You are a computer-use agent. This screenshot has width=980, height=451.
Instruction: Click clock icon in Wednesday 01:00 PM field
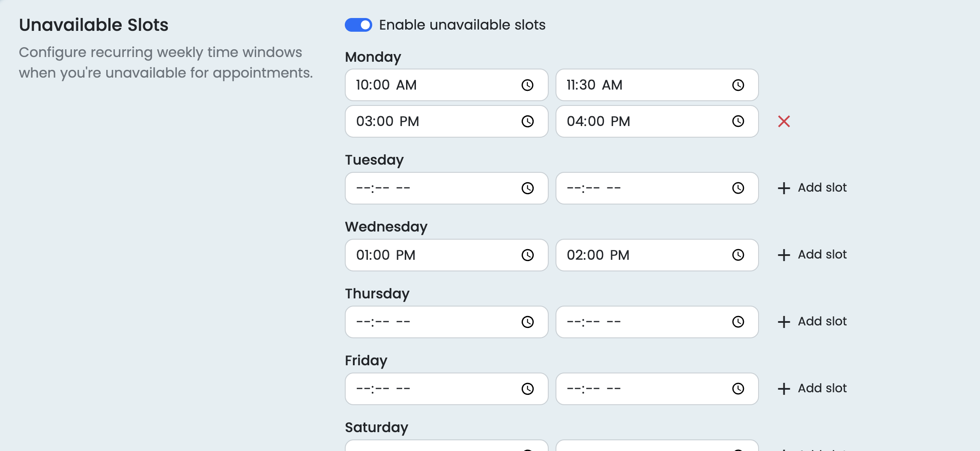[527, 255]
